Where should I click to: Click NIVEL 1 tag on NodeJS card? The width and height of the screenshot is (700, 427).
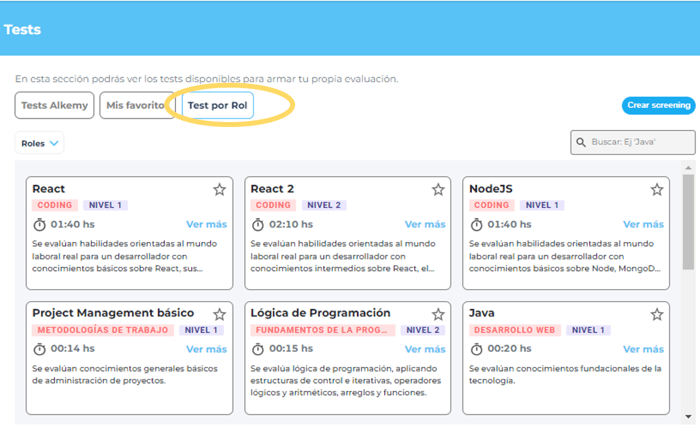(x=542, y=205)
